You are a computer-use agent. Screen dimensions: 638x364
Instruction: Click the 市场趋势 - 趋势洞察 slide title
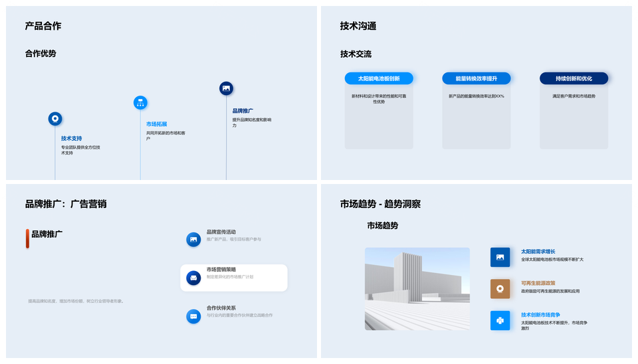(380, 204)
